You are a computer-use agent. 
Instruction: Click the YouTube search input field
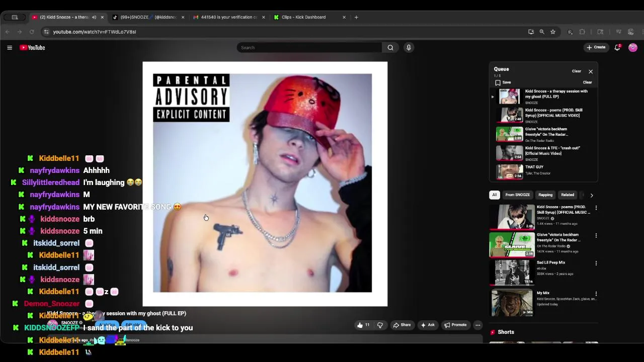[309, 48]
